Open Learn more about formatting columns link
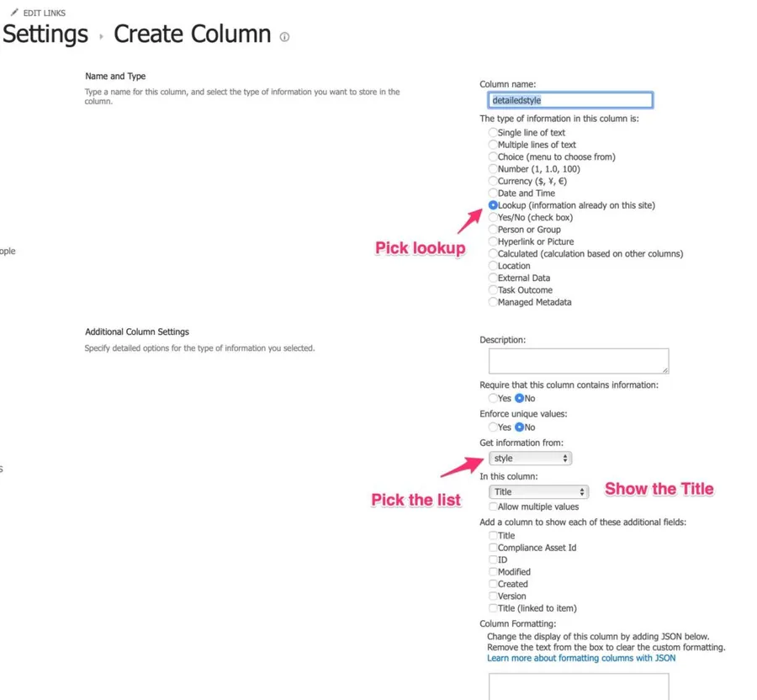This screenshot has height=700, width=757. click(580, 658)
